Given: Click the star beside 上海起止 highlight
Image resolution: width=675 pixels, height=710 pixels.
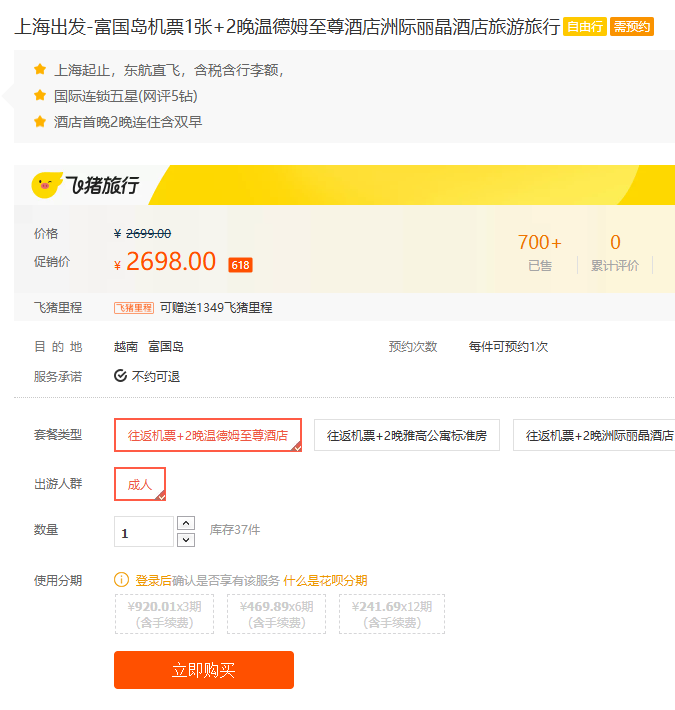Looking at the screenshot, I should point(40,69).
